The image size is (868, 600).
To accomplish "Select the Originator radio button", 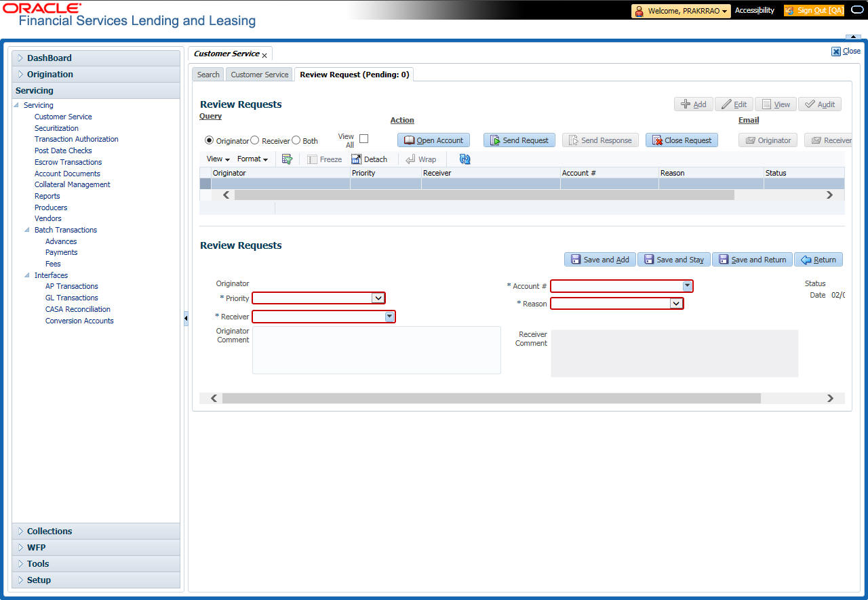I will click(x=210, y=140).
